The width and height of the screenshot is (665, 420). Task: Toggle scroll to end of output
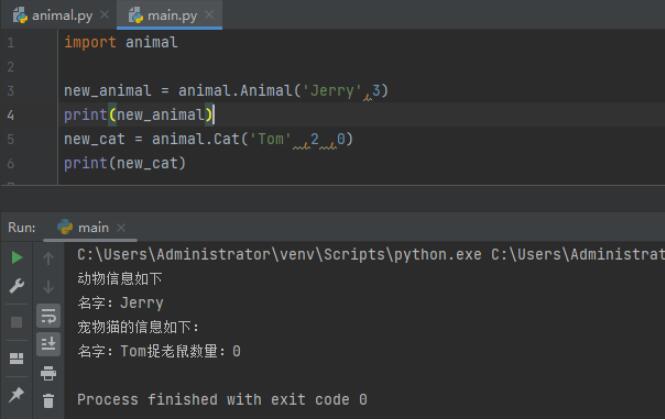48,344
